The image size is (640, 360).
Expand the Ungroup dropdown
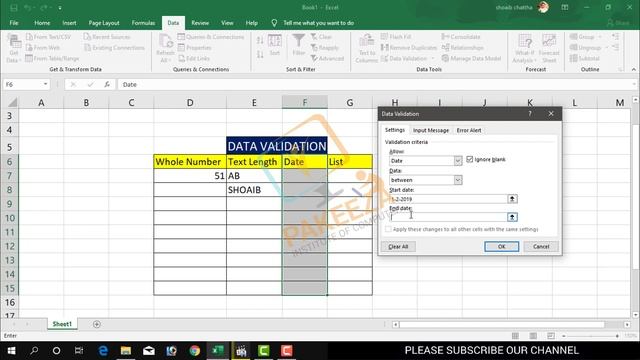[x=606, y=48]
